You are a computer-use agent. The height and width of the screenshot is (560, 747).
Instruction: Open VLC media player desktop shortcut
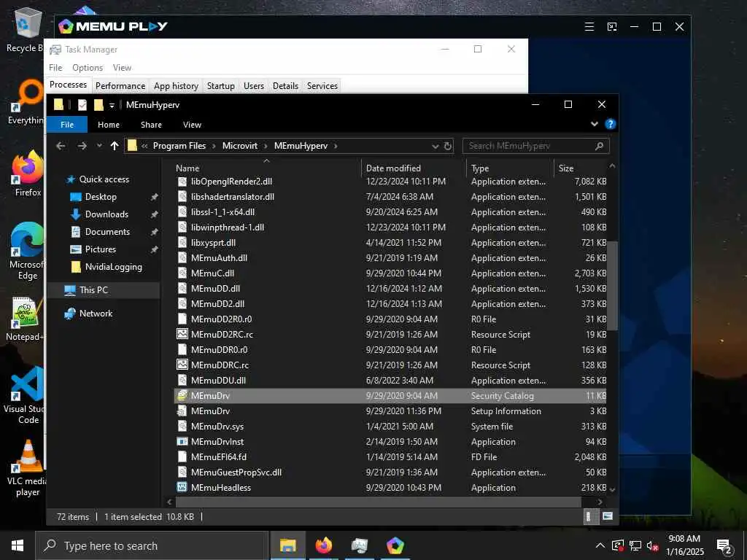(27, 469)
